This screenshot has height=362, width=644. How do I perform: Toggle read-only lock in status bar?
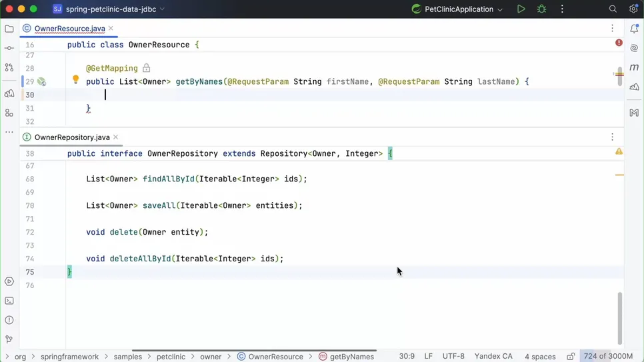tap(571, 356)
